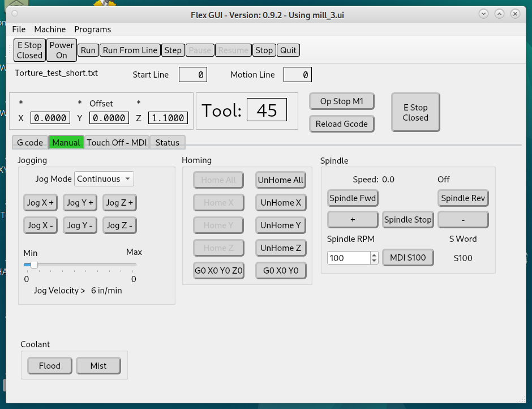The width and height of the screenshot is (532, 409).
Task: Click the Jog Y + button
Action: coord(80,203)
